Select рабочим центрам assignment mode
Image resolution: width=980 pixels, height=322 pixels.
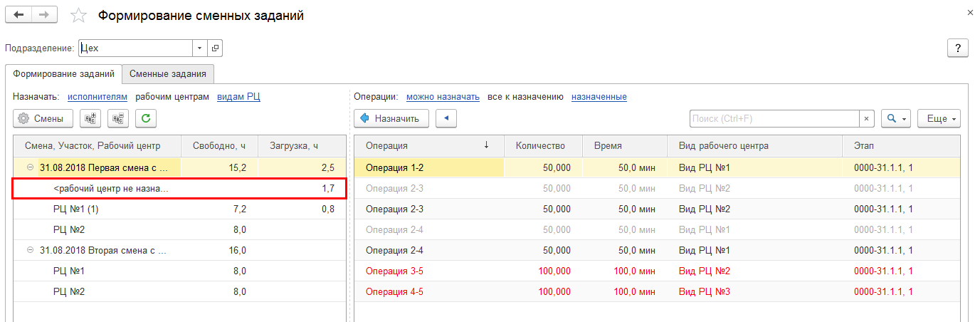tap(172, 97)
